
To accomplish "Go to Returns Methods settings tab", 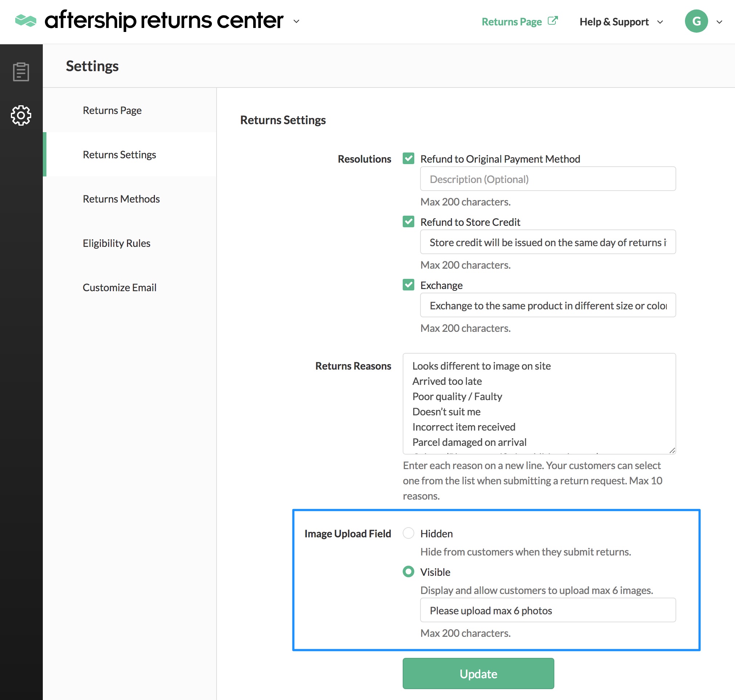I will 121,199.
